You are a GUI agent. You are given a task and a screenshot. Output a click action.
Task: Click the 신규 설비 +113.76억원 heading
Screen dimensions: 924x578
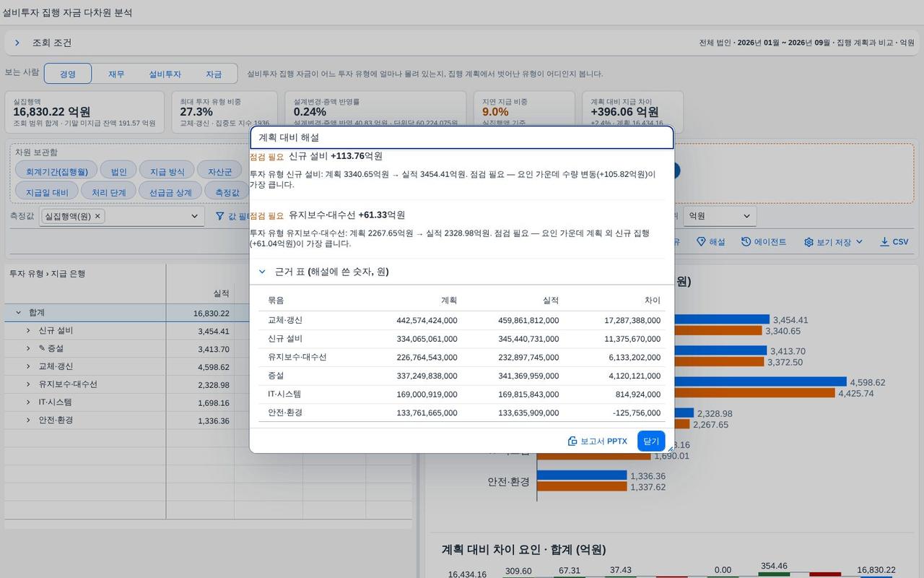pyautogui.click(x=336, y=156)
